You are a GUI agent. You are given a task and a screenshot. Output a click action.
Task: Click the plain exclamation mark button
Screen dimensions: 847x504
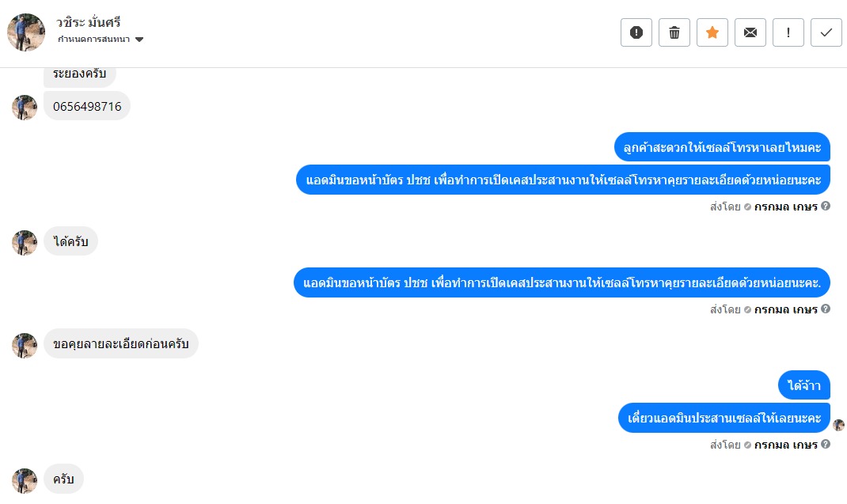[788, 32]
